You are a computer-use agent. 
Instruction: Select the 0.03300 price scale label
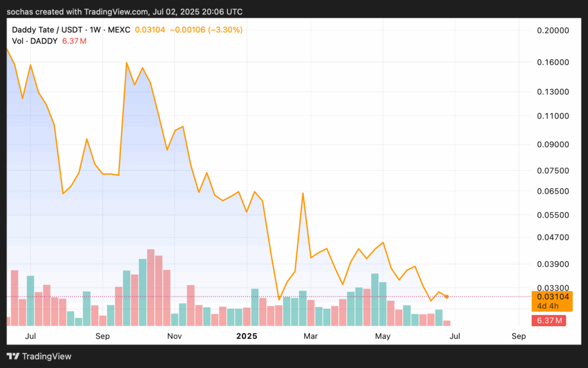tap(553, 288)
